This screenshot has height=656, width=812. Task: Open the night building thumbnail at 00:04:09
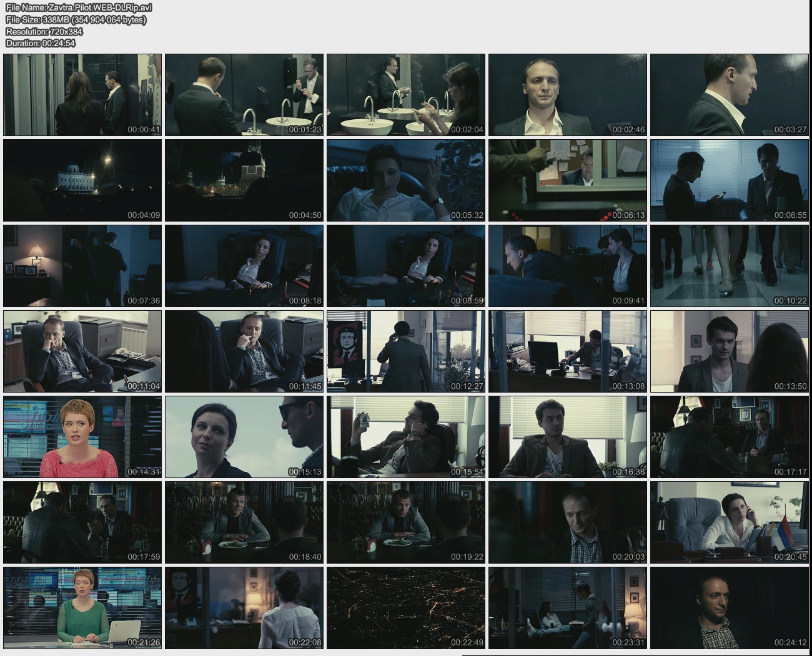[82, 180]
